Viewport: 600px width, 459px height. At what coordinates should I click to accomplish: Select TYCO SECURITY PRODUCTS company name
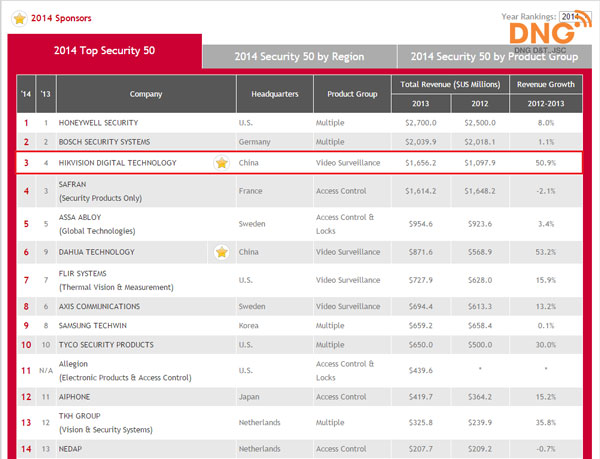[106, 345]
